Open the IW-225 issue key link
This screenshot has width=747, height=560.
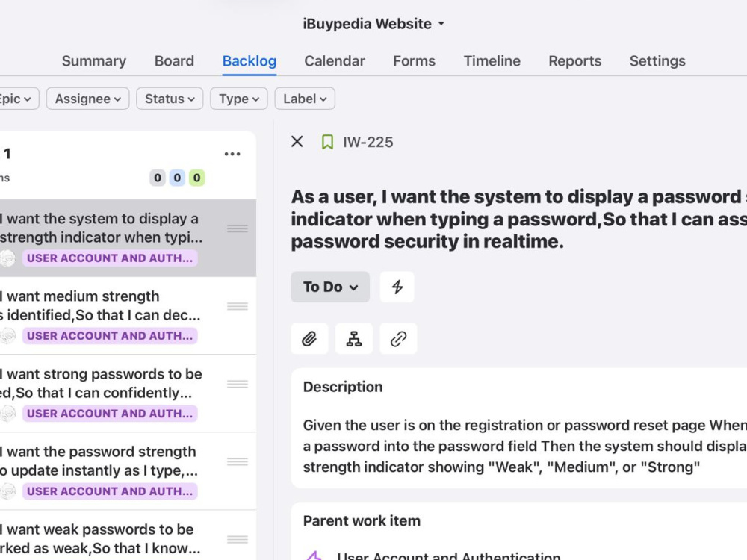click(368, 142)
